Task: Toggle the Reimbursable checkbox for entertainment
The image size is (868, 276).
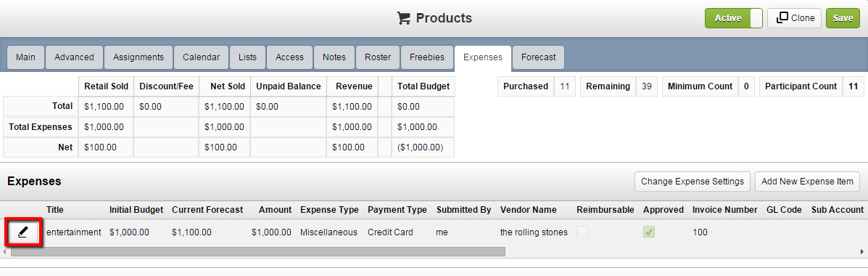Action: pyautogui.click(x=582, y=232)
